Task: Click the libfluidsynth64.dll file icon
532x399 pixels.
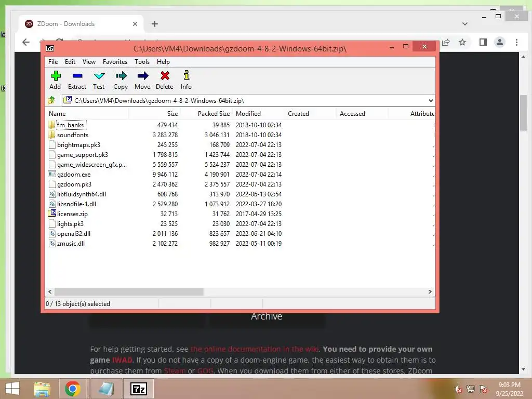Action: pos(52,194)
